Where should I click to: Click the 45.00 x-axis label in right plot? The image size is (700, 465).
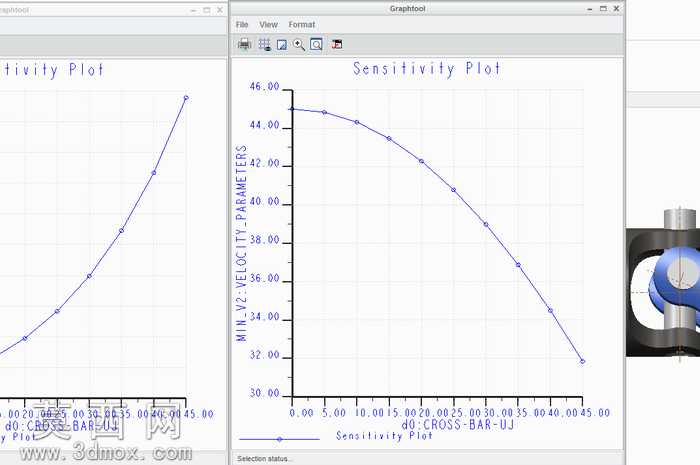click(x=596, y=413)
